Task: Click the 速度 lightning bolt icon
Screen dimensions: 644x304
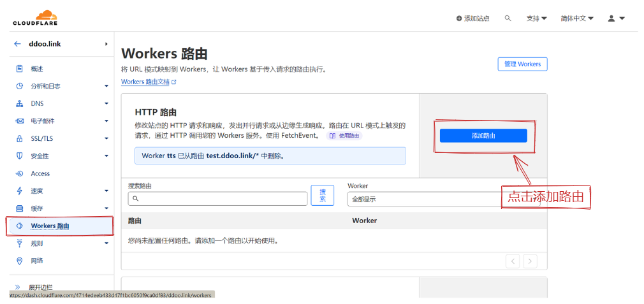Action: (19, 191)
